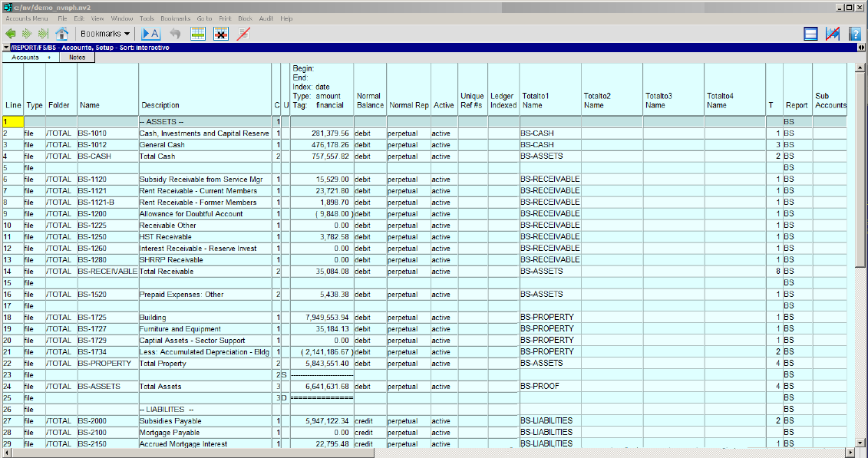
Task: Click the green back arrow icon
Action: point(11,34)
